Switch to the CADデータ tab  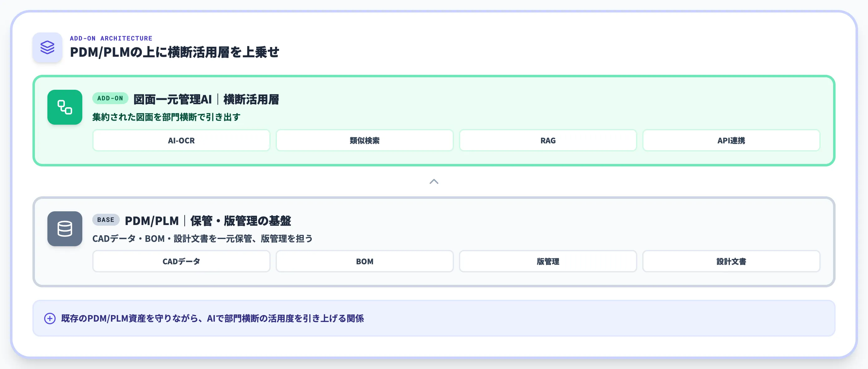[x=181, y=261]
